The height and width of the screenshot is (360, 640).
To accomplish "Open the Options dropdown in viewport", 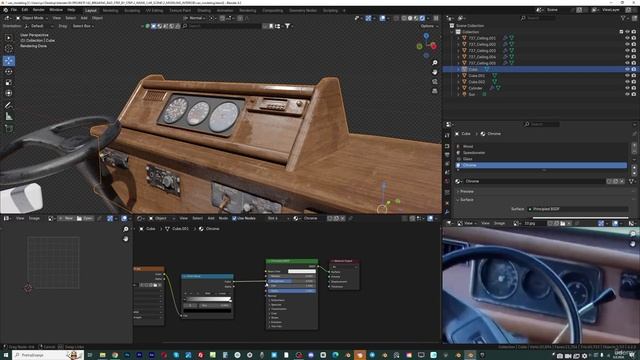I will (429, 26).
